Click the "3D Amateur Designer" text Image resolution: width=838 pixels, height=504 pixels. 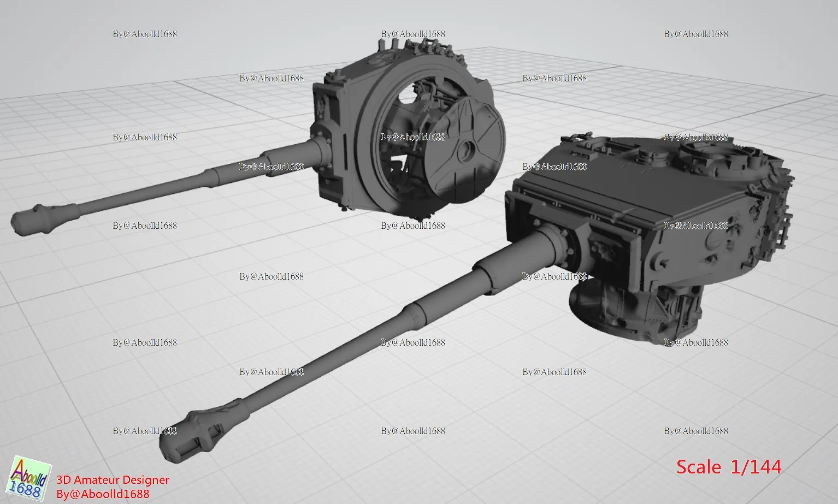click(113, 480)
